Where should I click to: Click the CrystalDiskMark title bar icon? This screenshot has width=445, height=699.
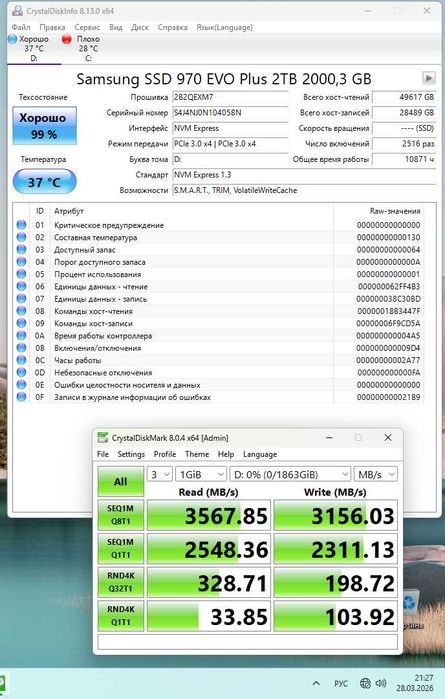click(103, 438)
